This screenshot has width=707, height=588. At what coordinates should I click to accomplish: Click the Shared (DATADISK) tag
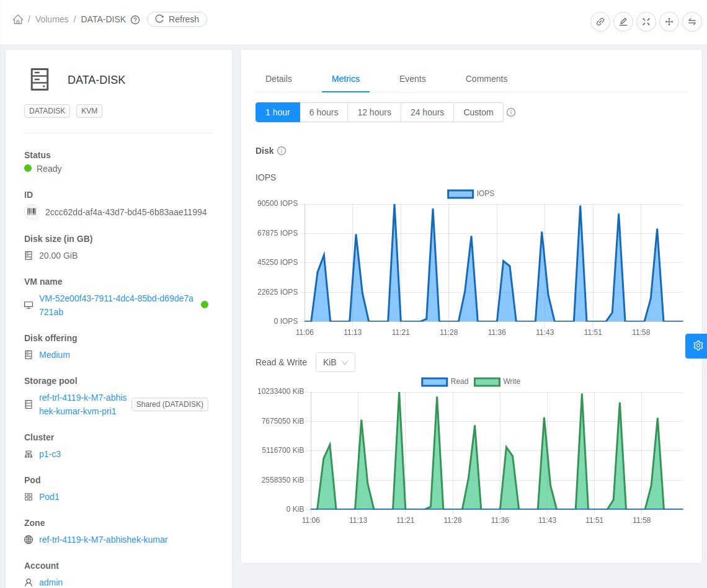tap(169, 404)
